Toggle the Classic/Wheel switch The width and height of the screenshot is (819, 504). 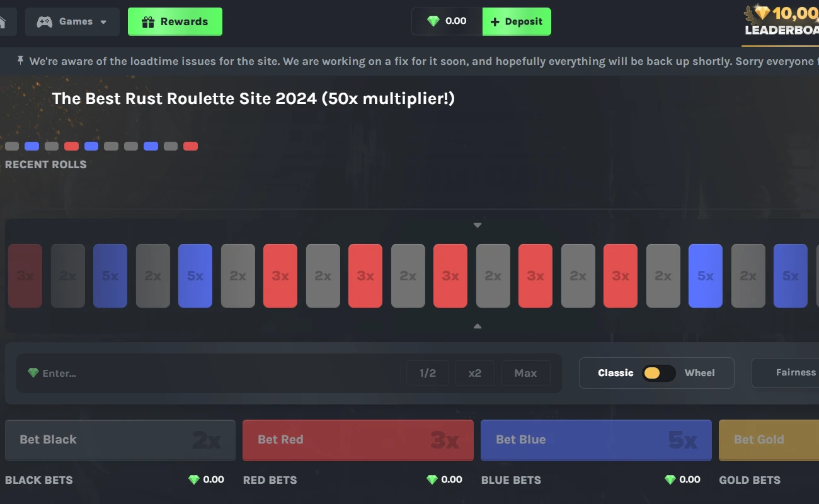click(658, 373)
